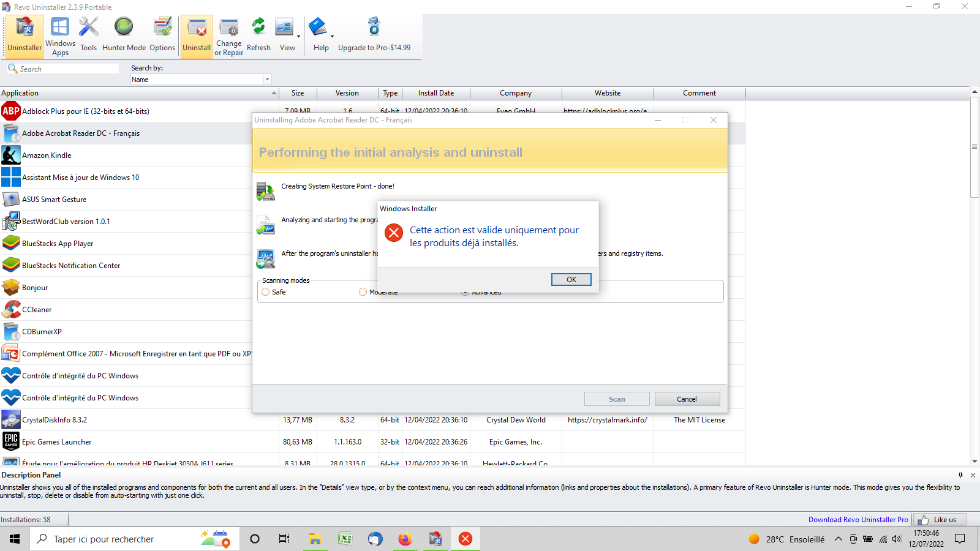
Task: Select the CDBurnerXP icon
Action: point(11,332)
